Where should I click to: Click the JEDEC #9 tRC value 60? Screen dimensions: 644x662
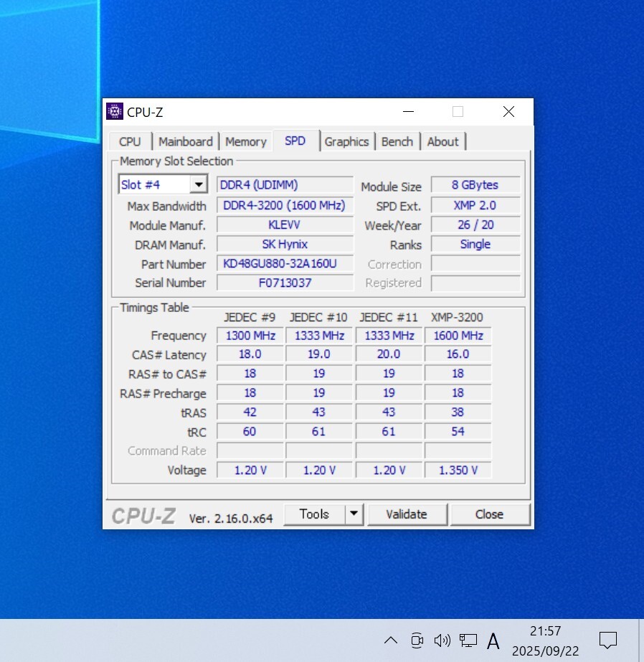(x=250, y=432)
